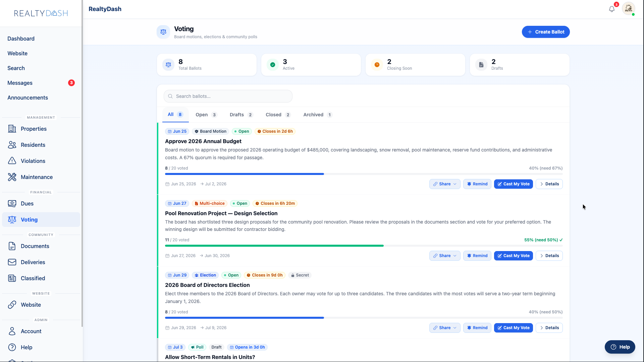The height and width of the screenshot is (362, 644).
Task: Click the sidebar scrollbar
Action: pyautogui.click(x=82, y=164)
